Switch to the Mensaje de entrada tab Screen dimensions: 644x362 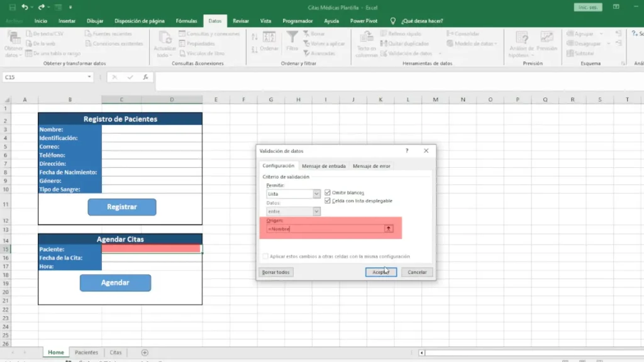click(x=324, y=166)
